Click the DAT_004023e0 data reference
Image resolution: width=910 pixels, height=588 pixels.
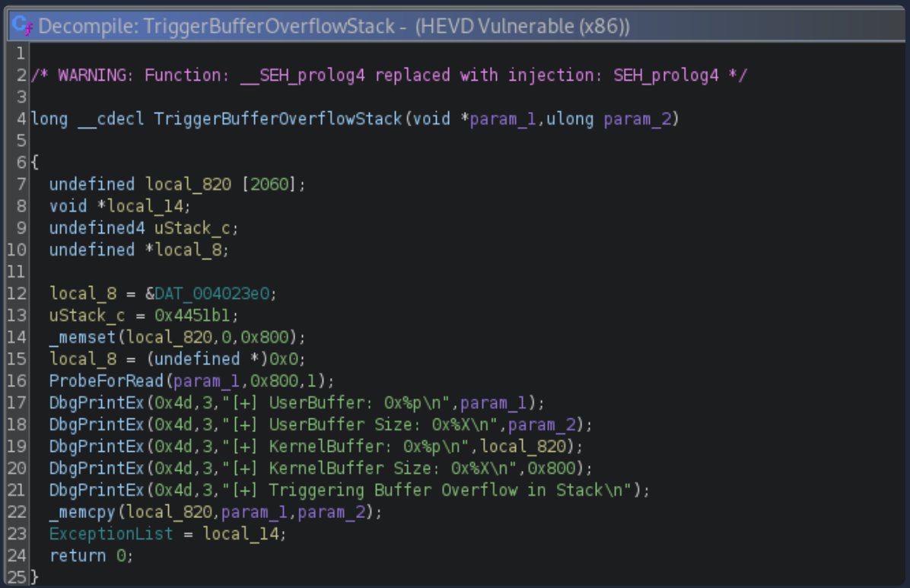pos(212,294)
